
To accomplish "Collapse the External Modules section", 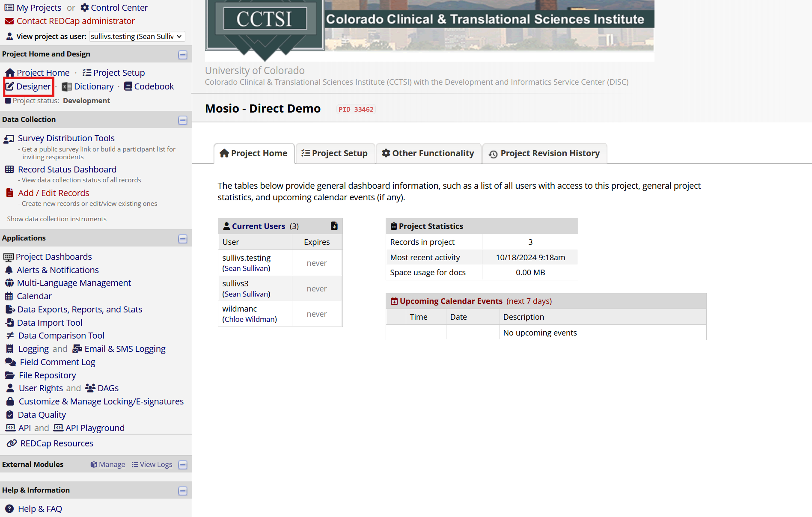I will (183, 465).
